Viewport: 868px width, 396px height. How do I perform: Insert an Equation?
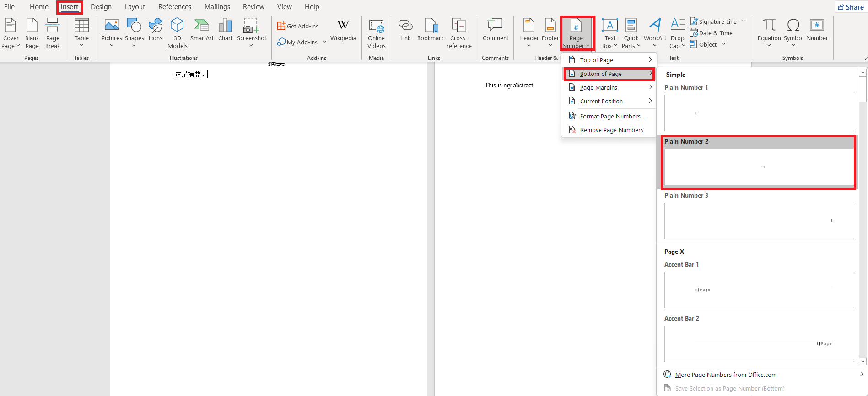click(769, 33)
